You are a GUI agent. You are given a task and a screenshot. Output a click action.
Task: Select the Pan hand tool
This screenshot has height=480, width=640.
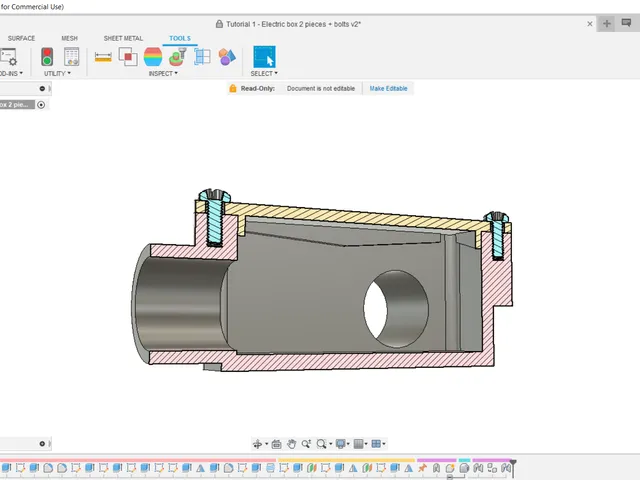291,444
